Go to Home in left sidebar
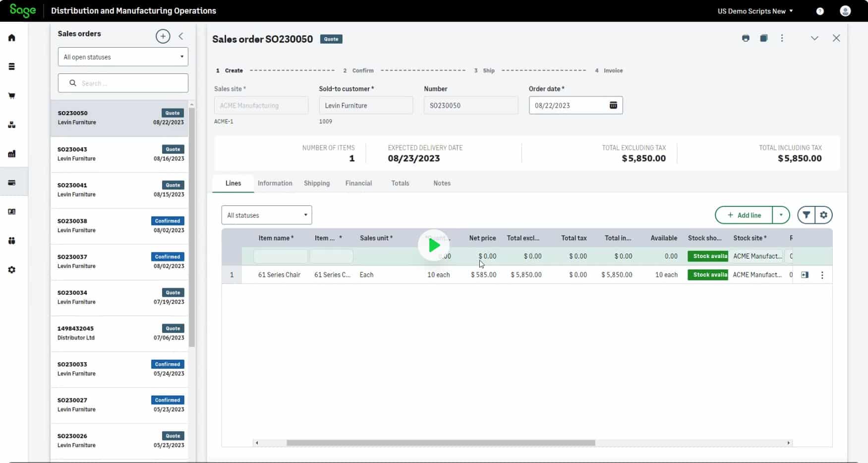Viewport: 868px width, 463px height. tap(12, 38)
